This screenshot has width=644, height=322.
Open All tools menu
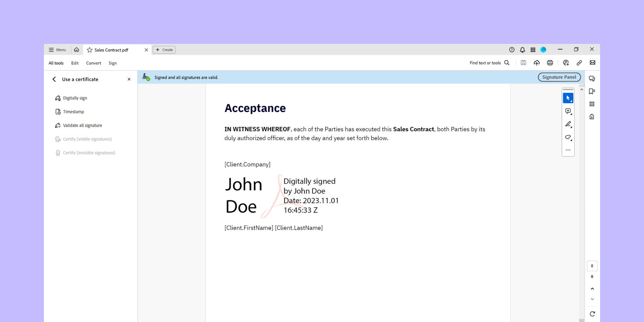(56, 63)
